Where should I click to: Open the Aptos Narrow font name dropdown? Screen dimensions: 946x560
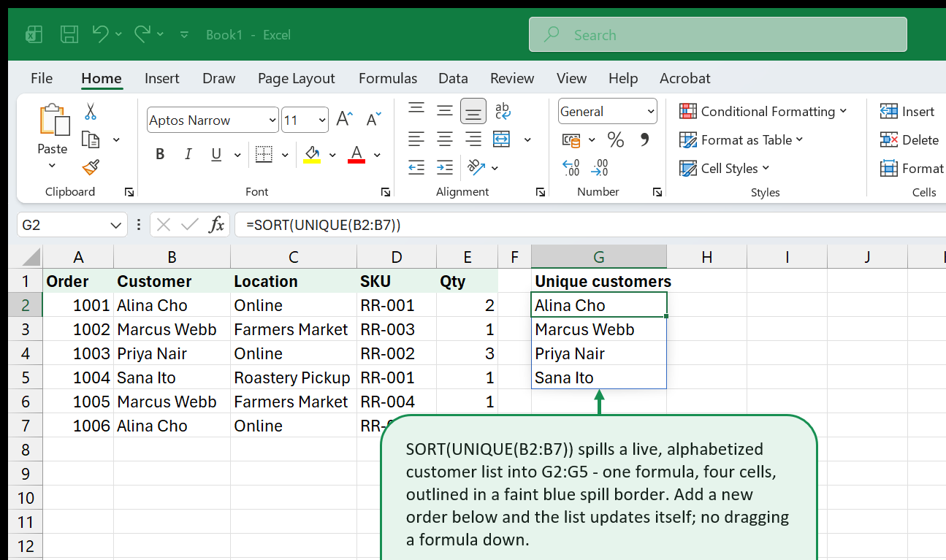[x=272, y=120]
